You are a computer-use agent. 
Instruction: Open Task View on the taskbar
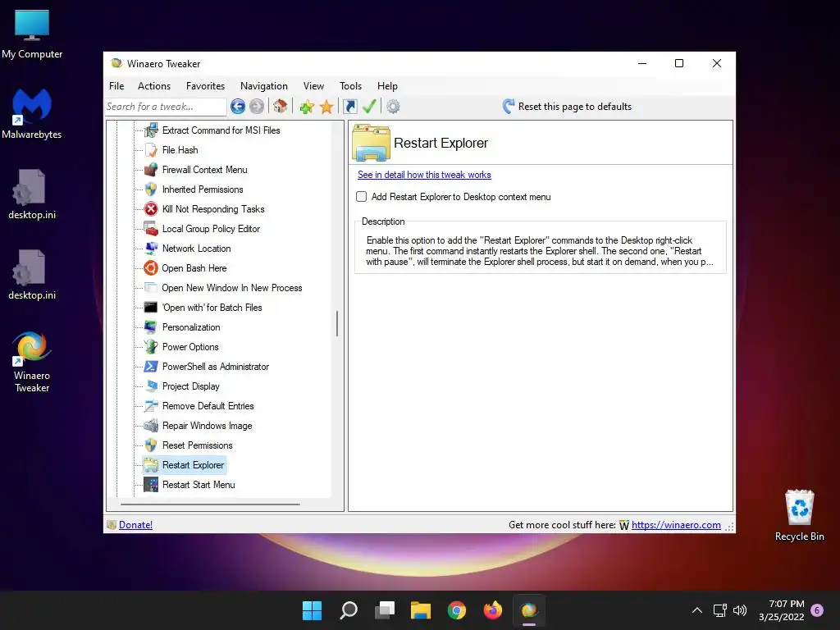pos(384,610)
